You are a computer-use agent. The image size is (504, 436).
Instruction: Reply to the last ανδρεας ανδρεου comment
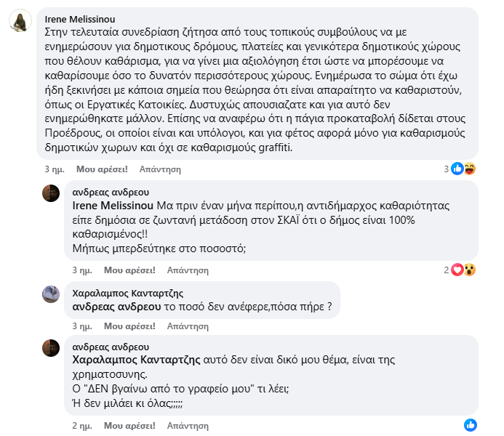[x=188, y=425]
